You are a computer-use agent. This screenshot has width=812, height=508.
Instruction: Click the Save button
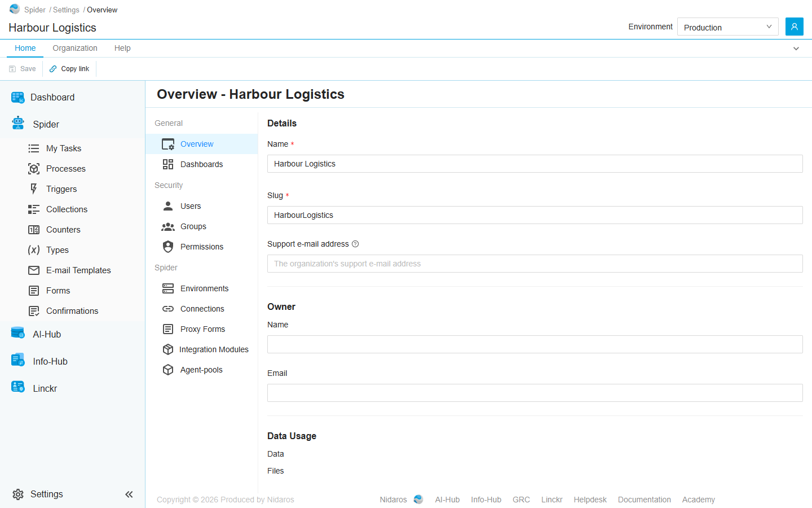tap(23, 69)
